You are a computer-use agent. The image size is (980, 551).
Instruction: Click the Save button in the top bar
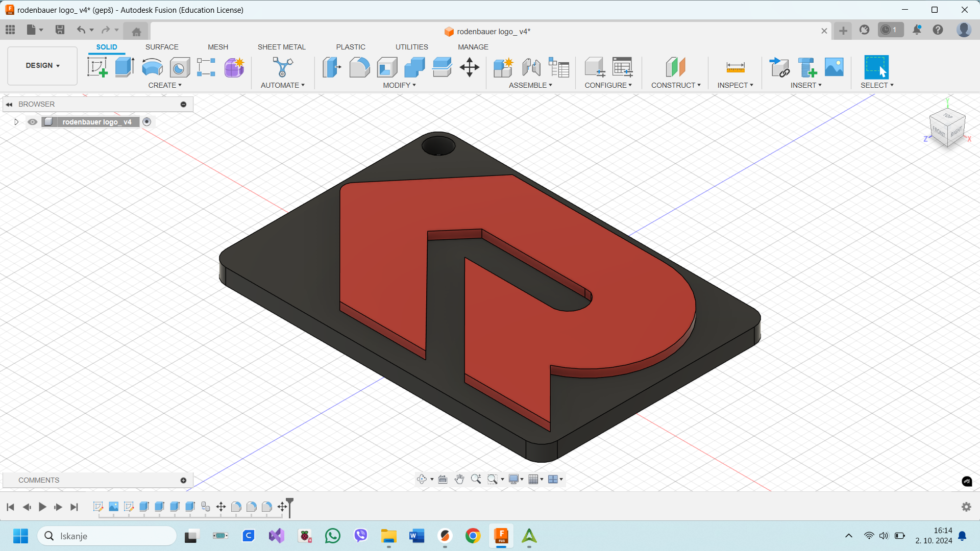coord(60,30)
